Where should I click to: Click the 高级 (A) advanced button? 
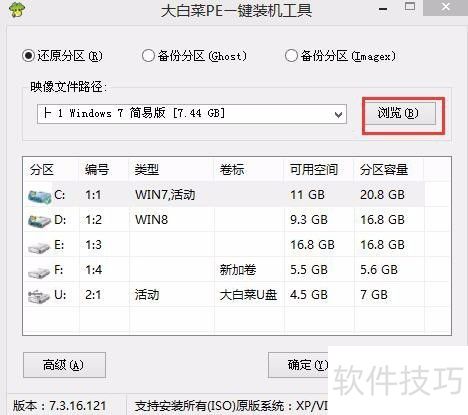pyautogui.click(x=64, y=365)
